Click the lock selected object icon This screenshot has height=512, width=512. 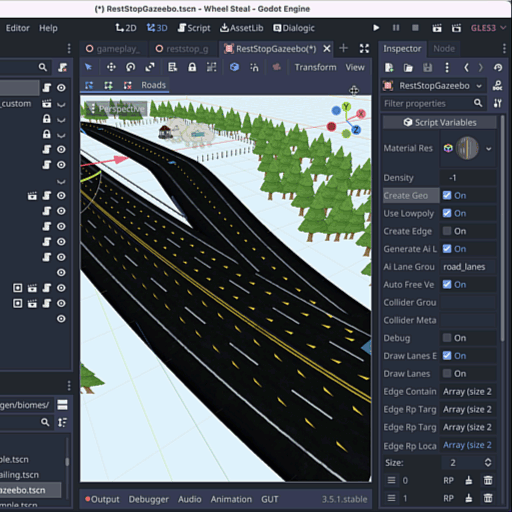coord(192,67)
